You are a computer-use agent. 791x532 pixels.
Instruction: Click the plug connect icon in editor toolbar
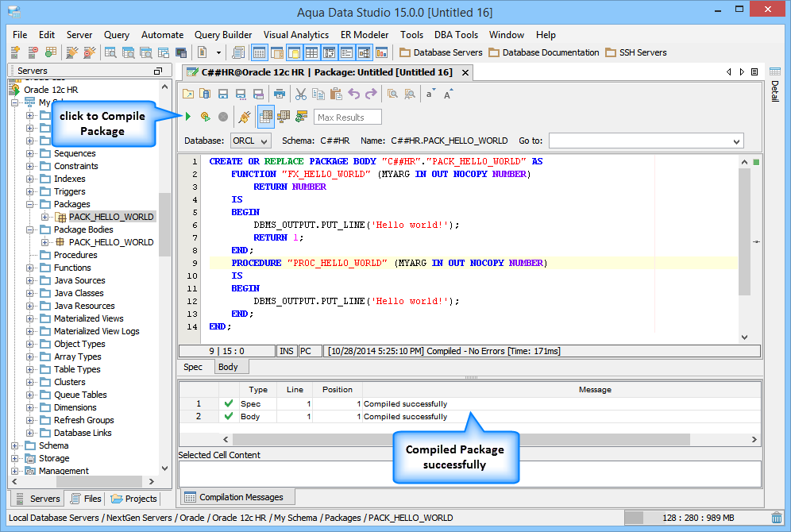coord(245,117)
